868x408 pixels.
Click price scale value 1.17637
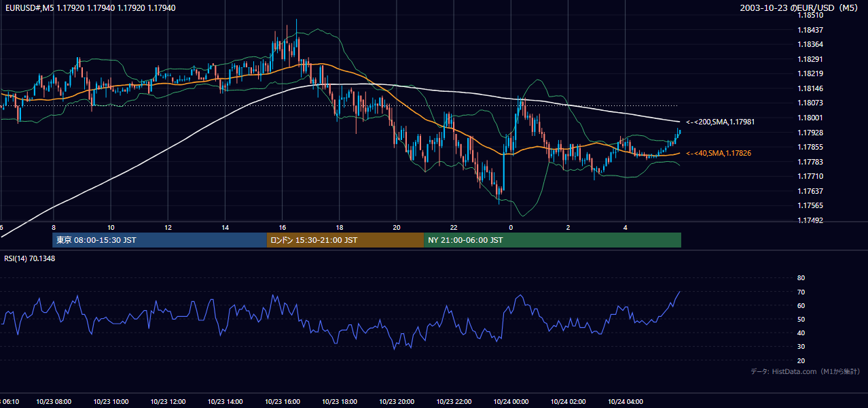(811, 191)
